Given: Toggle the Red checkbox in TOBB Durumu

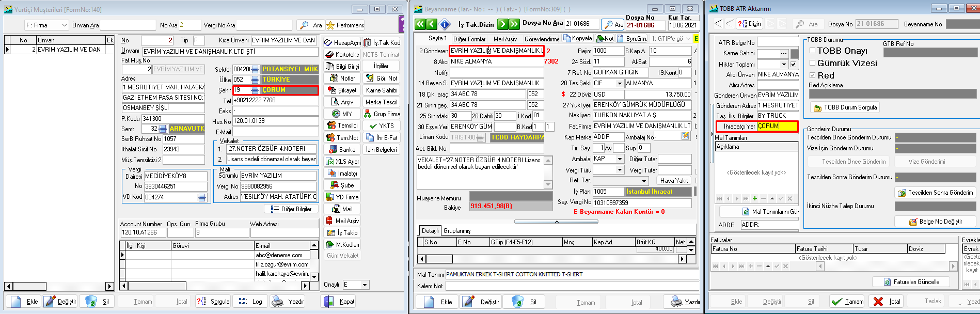Looking at the screenshot, I should 812,75.
